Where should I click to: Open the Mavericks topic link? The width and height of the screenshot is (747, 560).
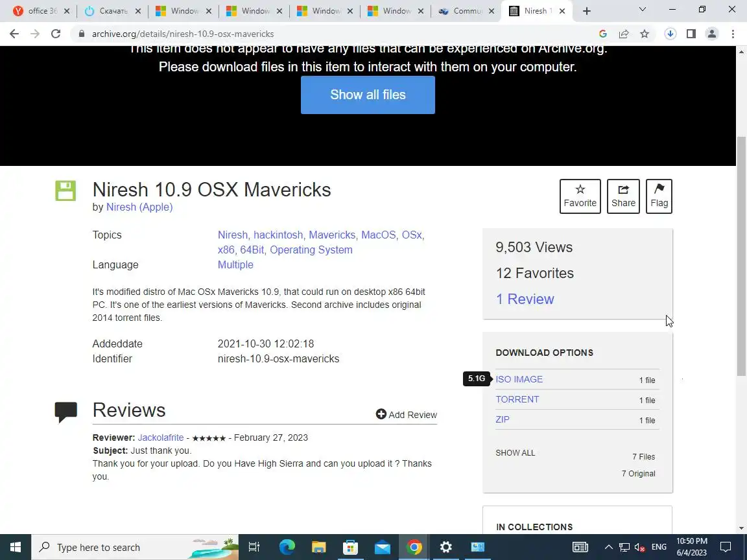332,235
